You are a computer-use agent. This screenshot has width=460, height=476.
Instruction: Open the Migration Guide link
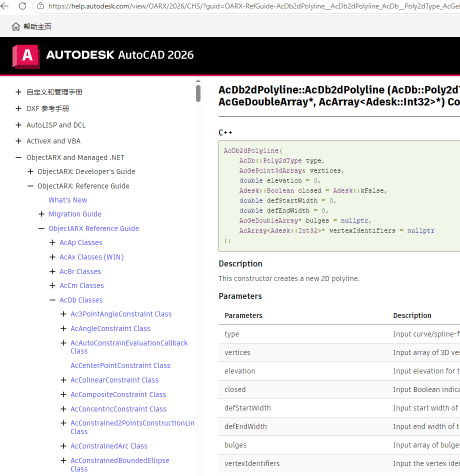(75, 214)
